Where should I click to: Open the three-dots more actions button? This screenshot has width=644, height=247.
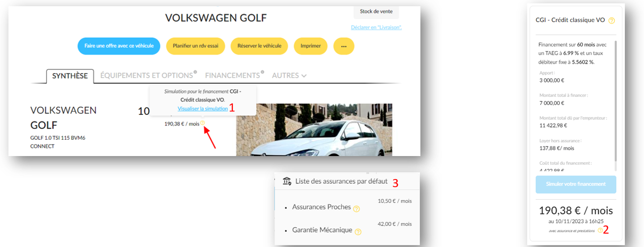[344, 46]
